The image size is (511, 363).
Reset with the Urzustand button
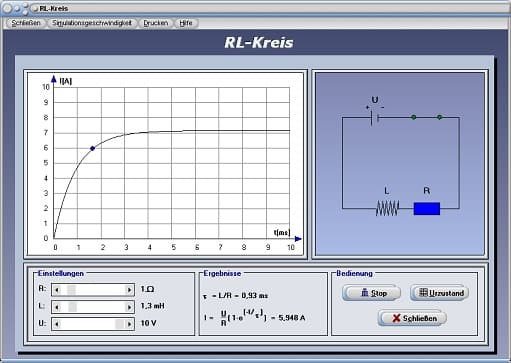(x=440, y=293)
